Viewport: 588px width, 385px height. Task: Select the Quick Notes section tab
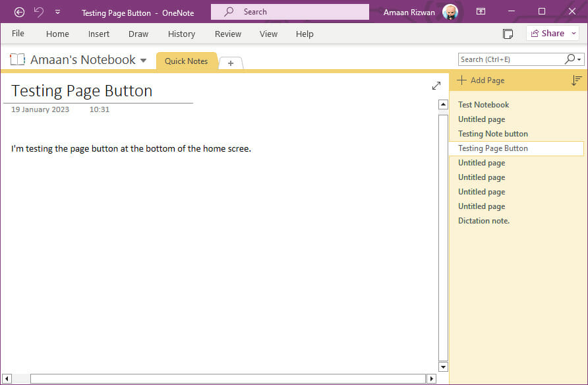click(187, 61)
